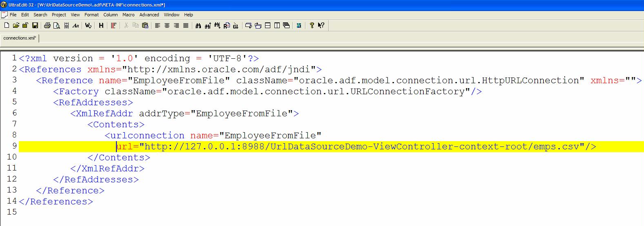
Task: Click "HttpURLConnection" className text on line 3
Action: click(x=530, y=80)
